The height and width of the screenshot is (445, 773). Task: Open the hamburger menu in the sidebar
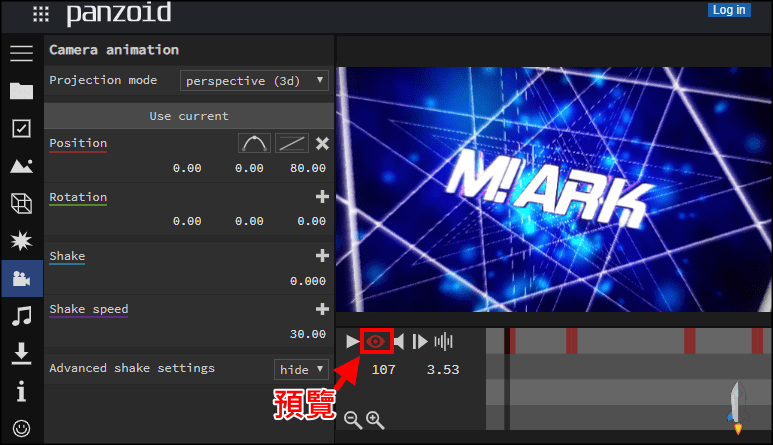tap(21, 54)
